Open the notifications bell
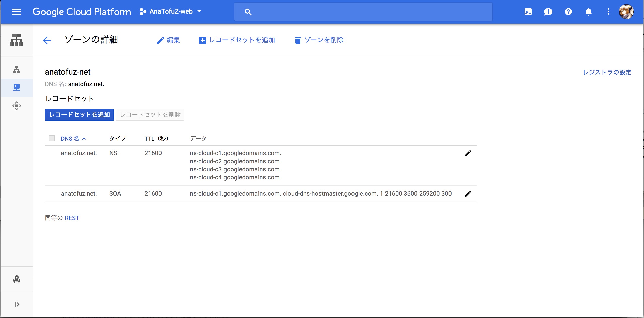Image resolution: width=644 pixels, height=318 pixels. point(588,12)
